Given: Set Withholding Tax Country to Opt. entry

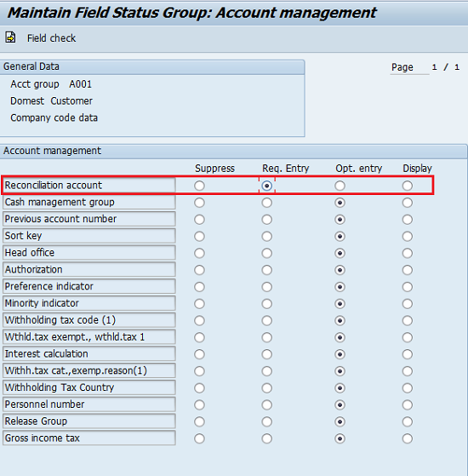Looking at the screenshot, I should (340, 387).
